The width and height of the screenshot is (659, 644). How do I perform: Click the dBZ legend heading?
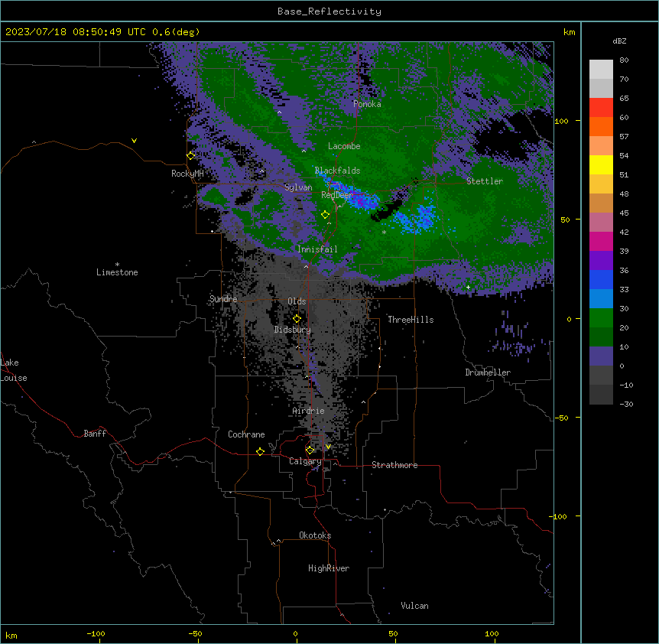pos(619,41)
